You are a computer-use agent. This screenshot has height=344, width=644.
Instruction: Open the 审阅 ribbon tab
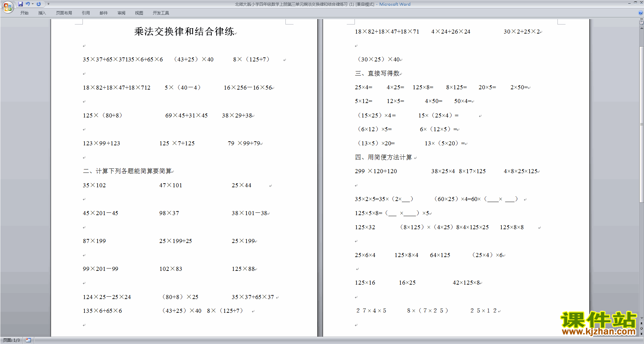(121, 13)
